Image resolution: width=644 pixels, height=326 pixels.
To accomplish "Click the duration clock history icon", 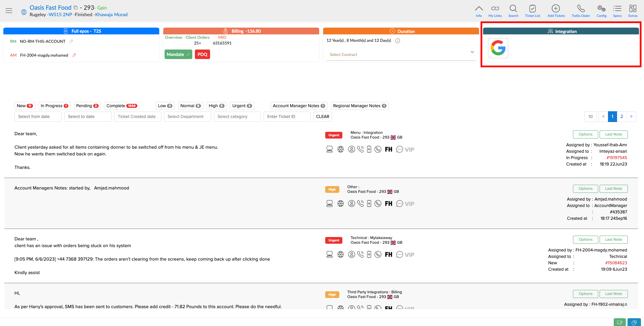I will click(398, 41).
